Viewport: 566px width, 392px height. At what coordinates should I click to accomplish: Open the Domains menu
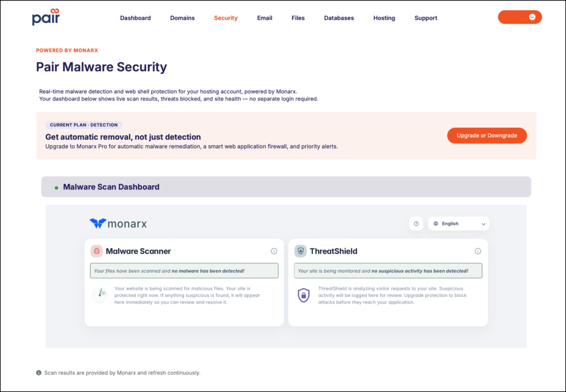point(182,18)
